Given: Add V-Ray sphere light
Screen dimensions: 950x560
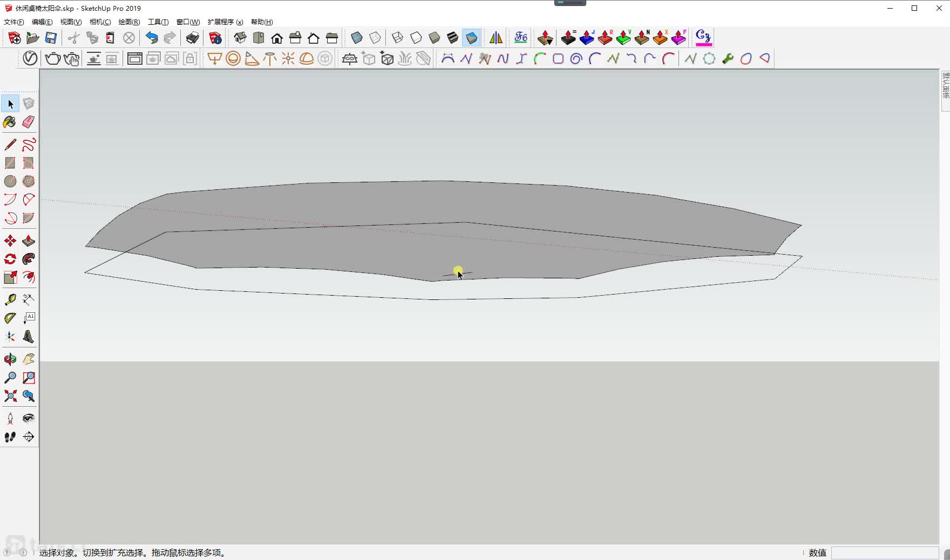Looking at the screenshot, I should tap(233, 58).
